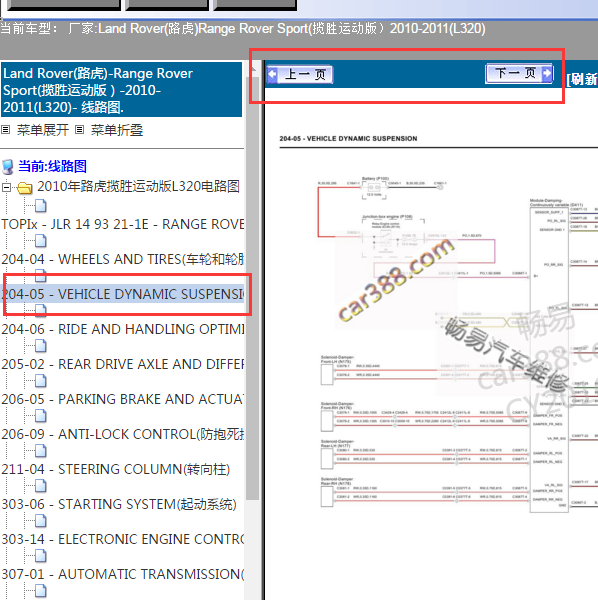Click the computer icon beside 当前:线路图
Screen dimensions: 598x600
[8, 167]
